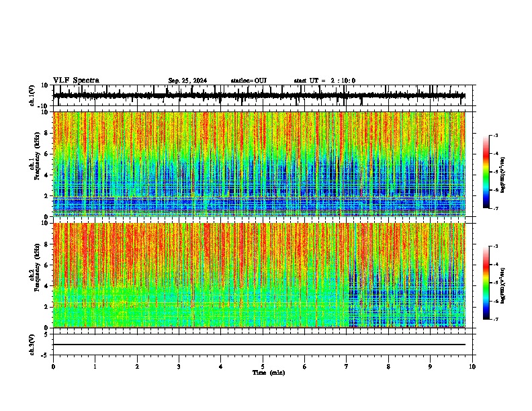Click the "station=OUJ" header label
Viewport: 532px width, 411px height.
pos(249,81)
